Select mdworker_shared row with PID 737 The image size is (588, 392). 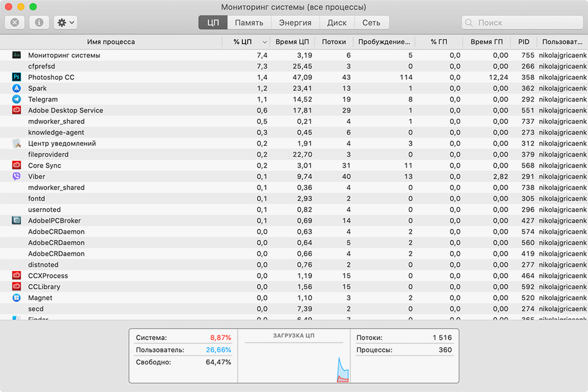pyautogui.click(x=294, y=122)
